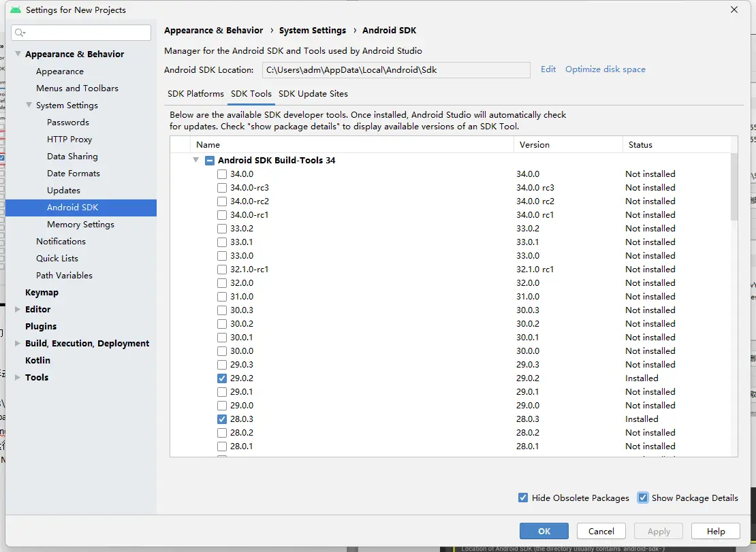Open the SDK Update Sites tab
The image size is (756, 552).
313,93
